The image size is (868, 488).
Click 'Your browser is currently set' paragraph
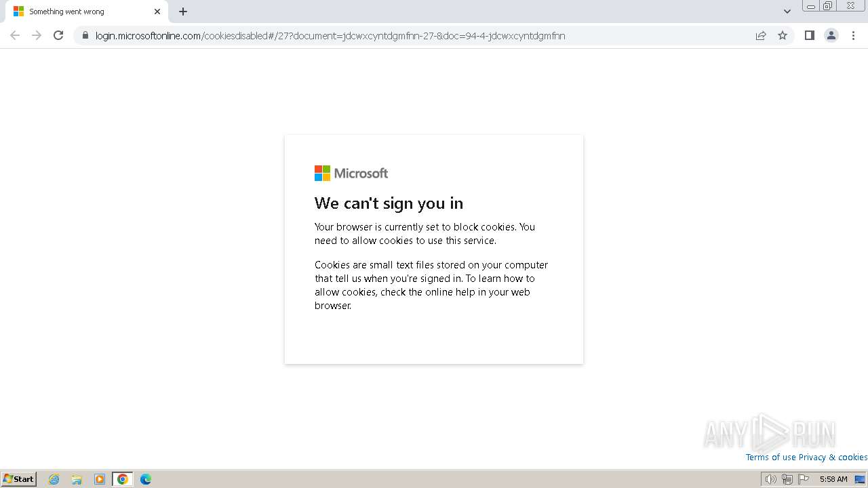point(425,234)
